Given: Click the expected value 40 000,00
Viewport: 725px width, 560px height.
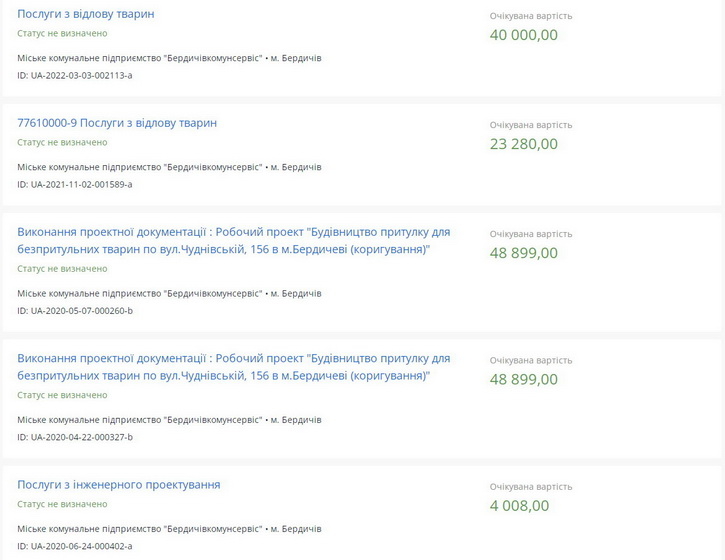Looking at the screenshot, I should click(x=524, y=35).
